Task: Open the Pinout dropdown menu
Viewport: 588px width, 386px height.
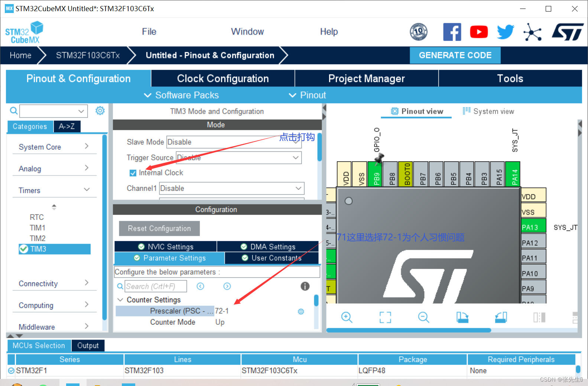Action: pos(308,95)
